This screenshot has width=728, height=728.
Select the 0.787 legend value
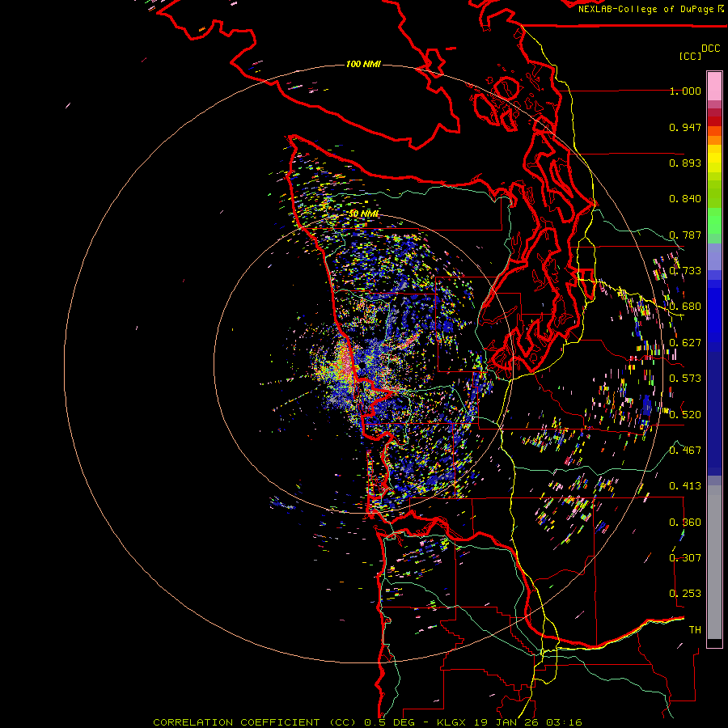[x=685, y=235]
